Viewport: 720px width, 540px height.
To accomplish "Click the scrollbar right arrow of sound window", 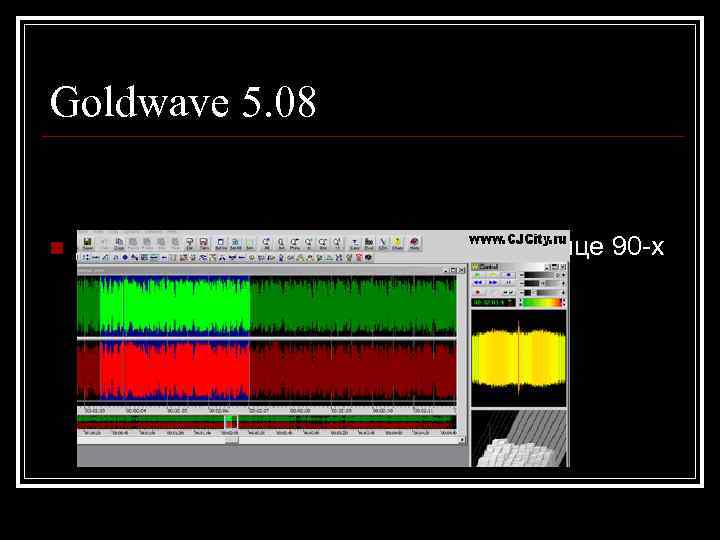I will pyautogui.click(x=461, y=441).
